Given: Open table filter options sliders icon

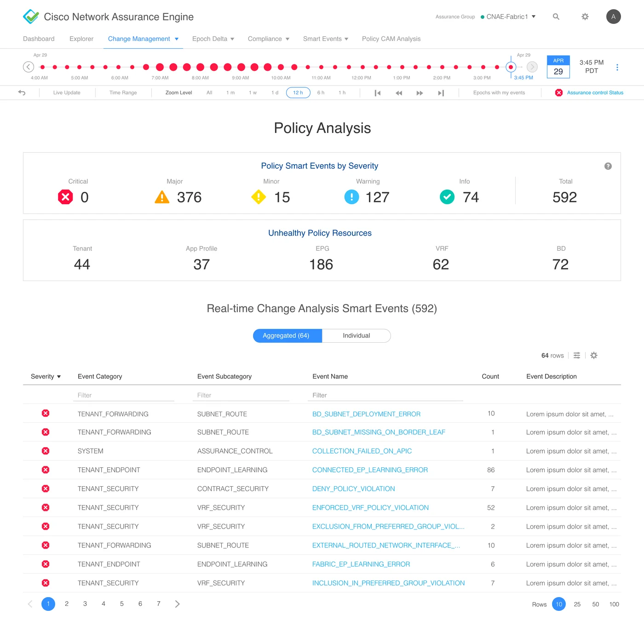Looking at the screenshot, I should [577, 355].
